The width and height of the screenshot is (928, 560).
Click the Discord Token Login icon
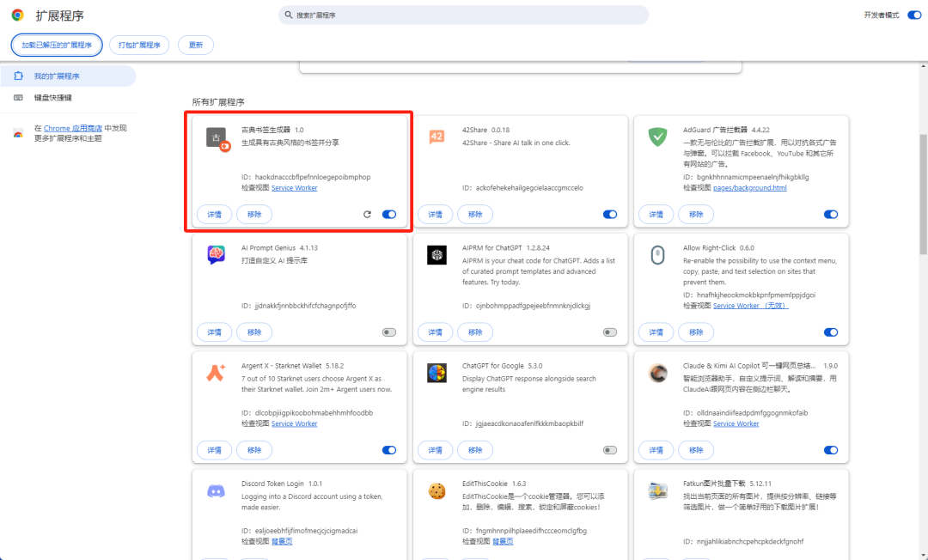[216, 490]
